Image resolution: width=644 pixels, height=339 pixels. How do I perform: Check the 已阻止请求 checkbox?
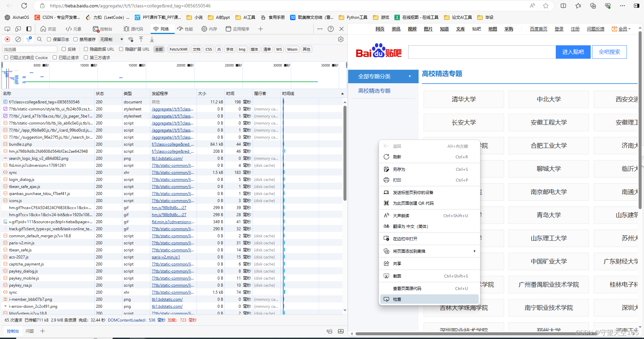(x=55, y=57)
